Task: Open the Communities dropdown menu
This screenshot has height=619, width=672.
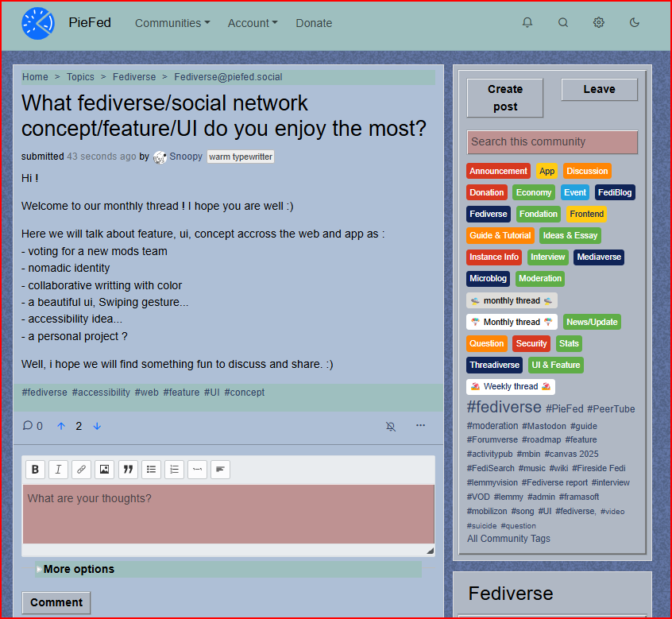Action: tap(172, 23)
